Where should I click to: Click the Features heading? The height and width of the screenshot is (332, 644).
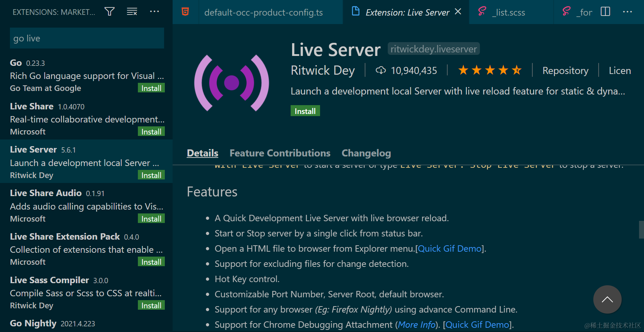coord(212,192)
